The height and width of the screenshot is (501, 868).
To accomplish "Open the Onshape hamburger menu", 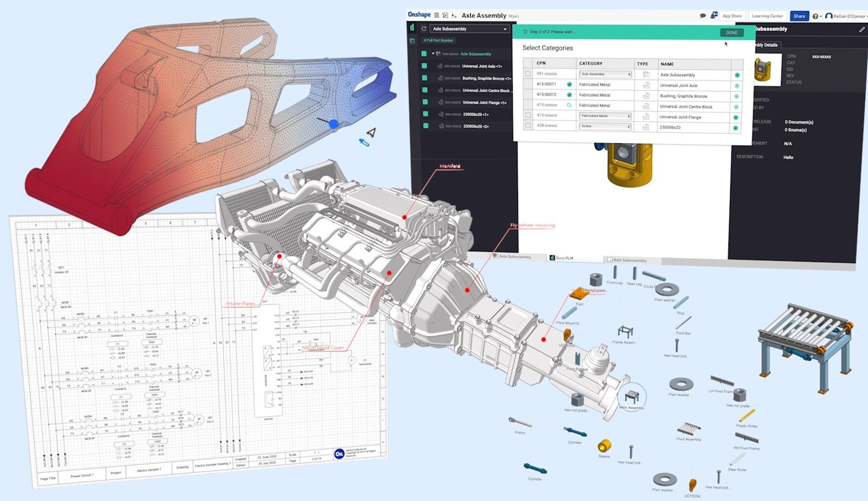I will 436,15.
